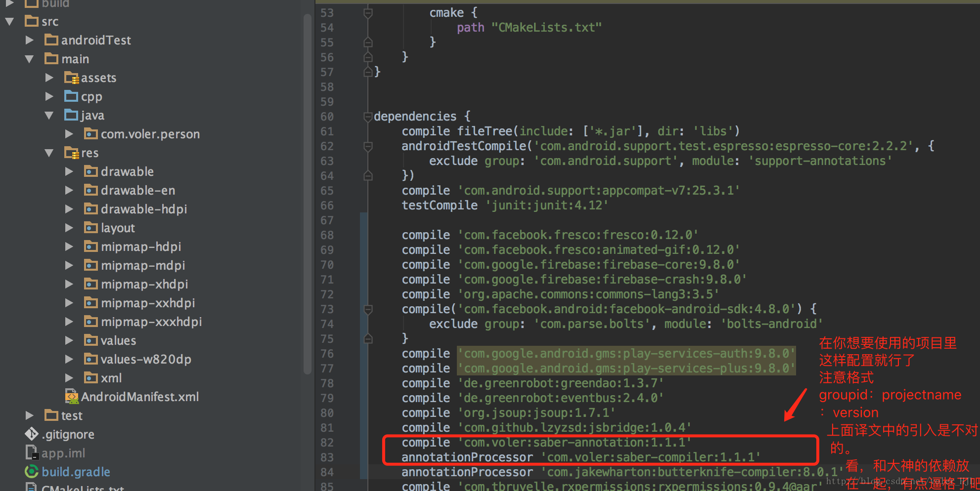
Task: Click the drawable-en folder icon
Action: point(91,190)
